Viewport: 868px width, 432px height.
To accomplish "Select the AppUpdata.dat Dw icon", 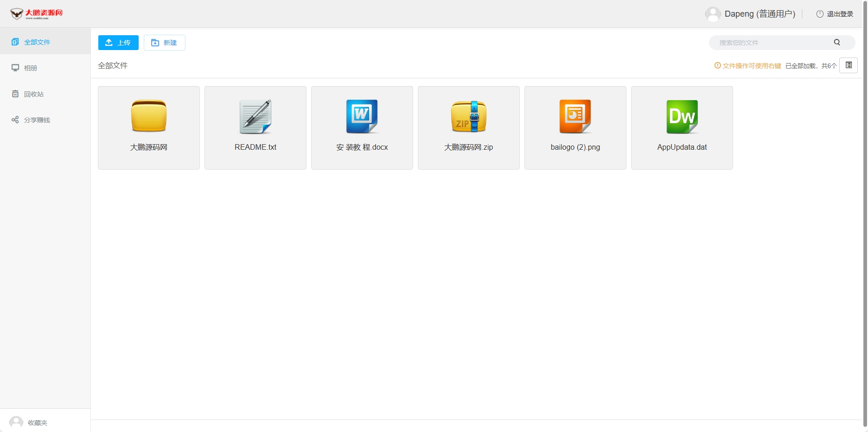I will coord(682,116).
